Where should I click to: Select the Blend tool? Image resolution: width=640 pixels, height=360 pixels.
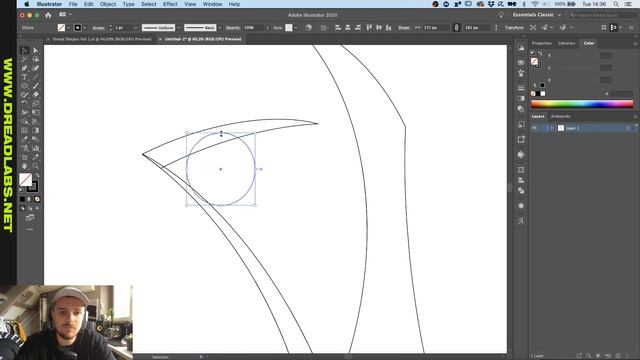pos(36,140)
